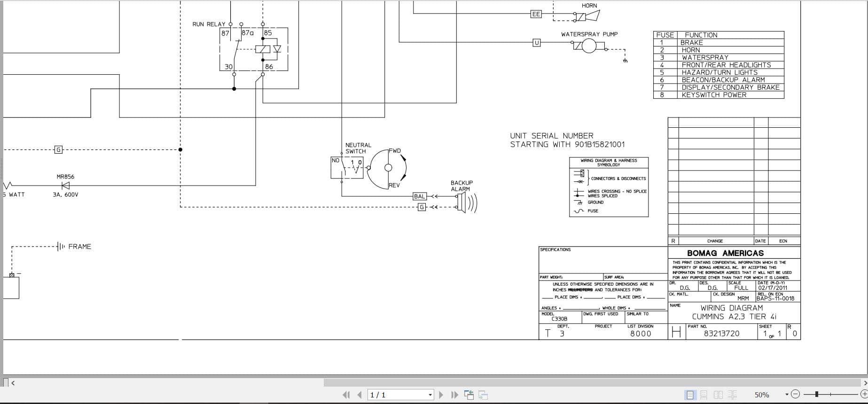Zoom in with the plus button
The width and height of the screenshot is (868, 404).
pyautogui.click(x=864, y=394)
